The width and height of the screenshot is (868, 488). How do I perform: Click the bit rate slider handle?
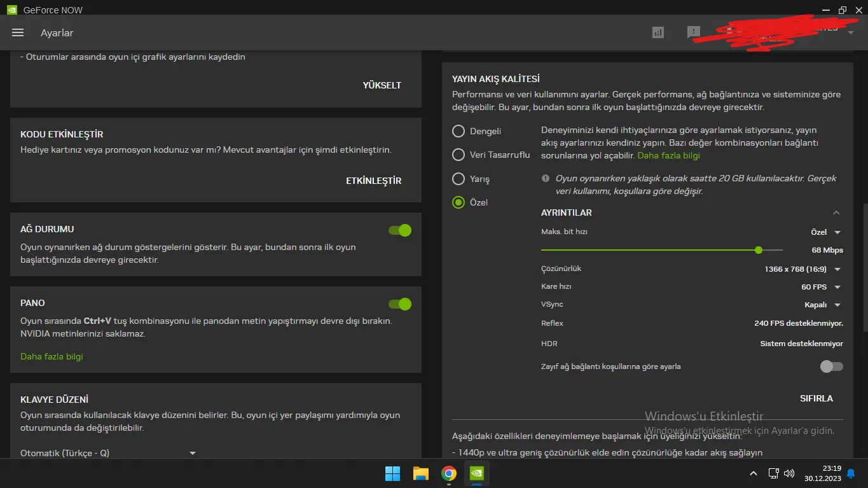[759, 250]
